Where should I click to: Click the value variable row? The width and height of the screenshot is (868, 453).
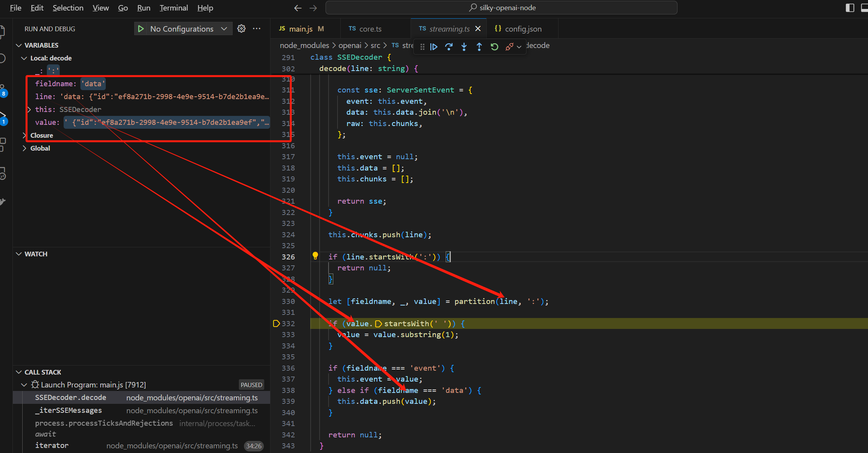coord(142,123)
